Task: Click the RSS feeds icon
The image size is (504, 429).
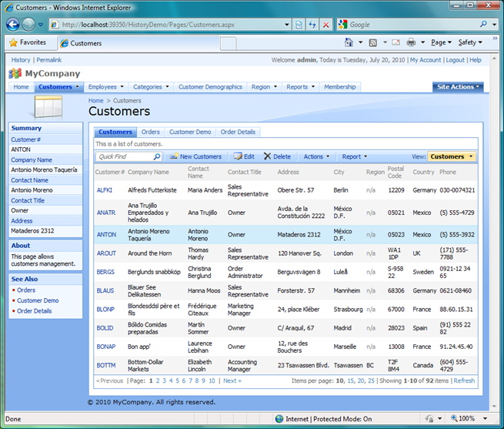Action: pyautogui.click(x=373, y=42)
